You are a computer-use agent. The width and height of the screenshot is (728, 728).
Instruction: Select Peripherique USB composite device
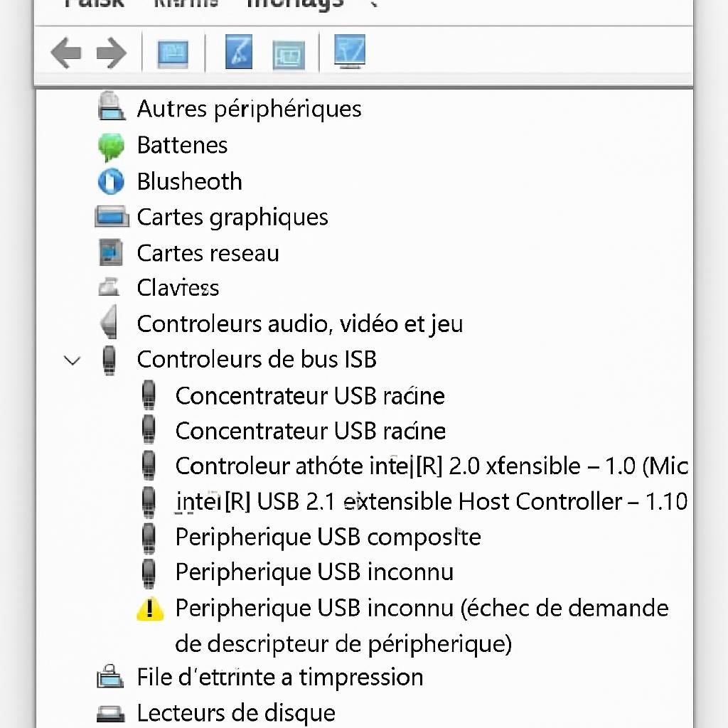pyautogui.click(x=328, y=537)
